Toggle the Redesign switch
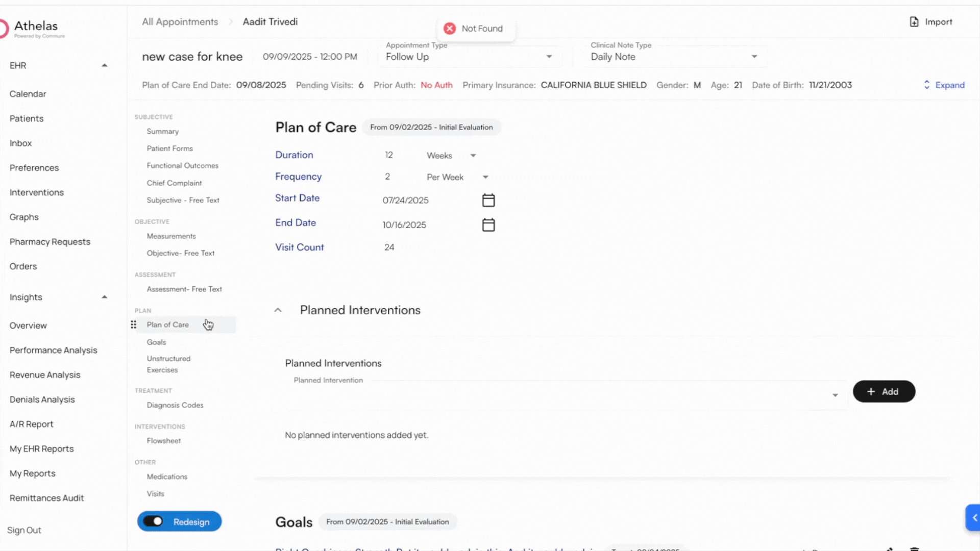Screen dimensions: 980x551 pos(153,521)
